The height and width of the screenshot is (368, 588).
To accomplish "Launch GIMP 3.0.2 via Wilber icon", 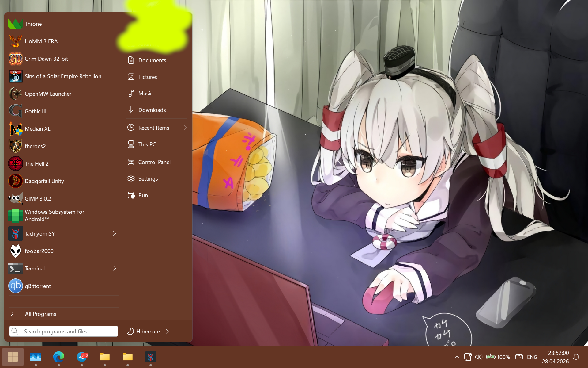I will [x=15, y=199].
